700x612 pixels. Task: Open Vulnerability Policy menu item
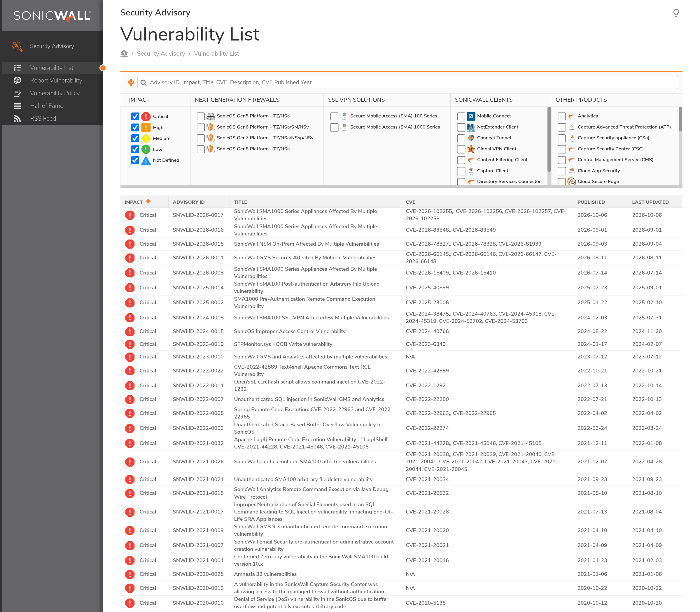coord(55,93)
